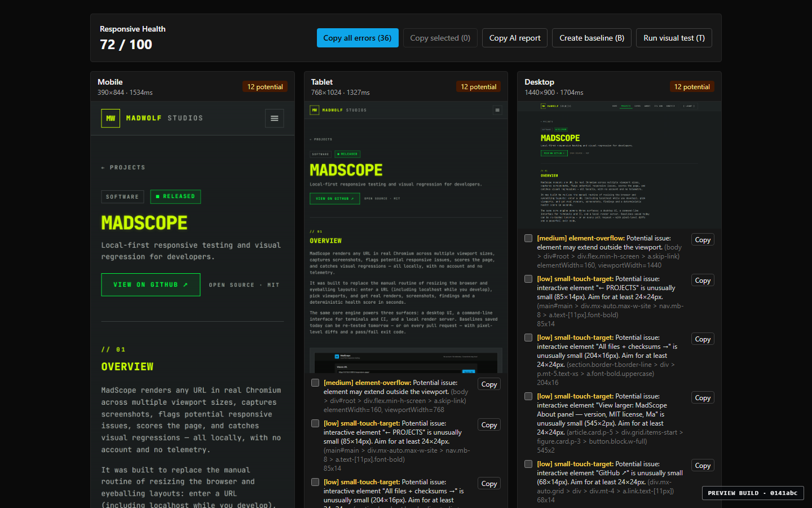
Task: Check Desktop 'All files + checksums' issue checkbox
Action: (528, 338)
